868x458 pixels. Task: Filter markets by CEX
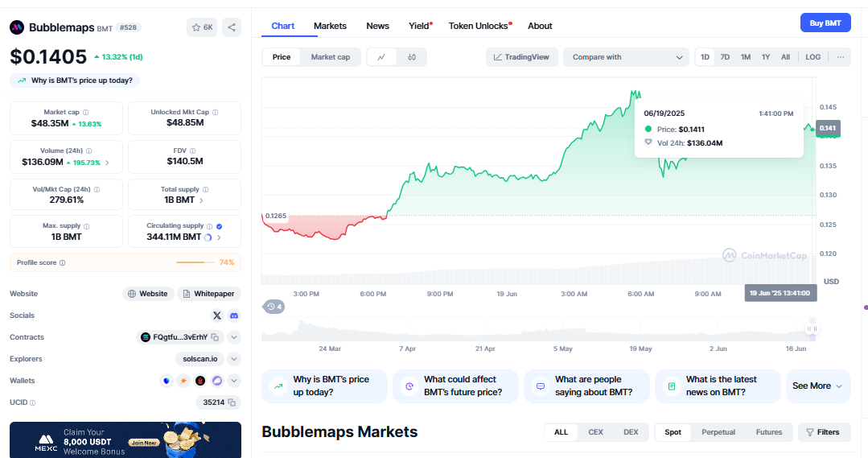(x=595, y=432)
